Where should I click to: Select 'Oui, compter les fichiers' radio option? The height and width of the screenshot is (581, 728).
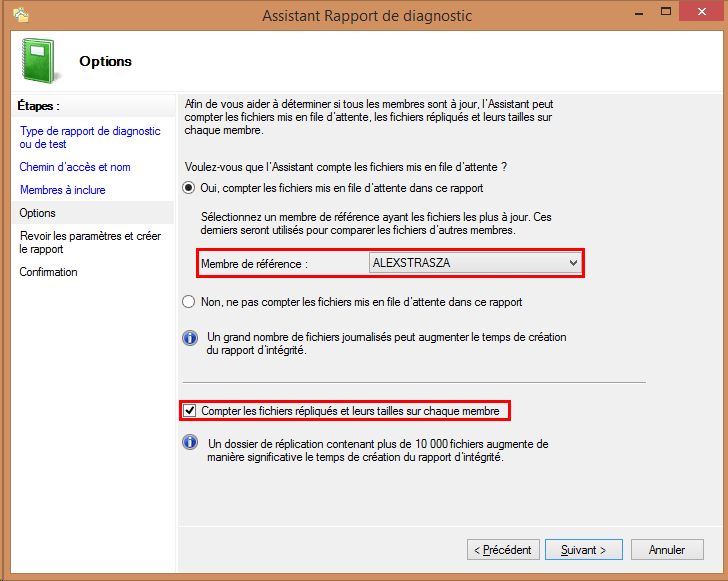pyautogui.click(x=189, y=188)
